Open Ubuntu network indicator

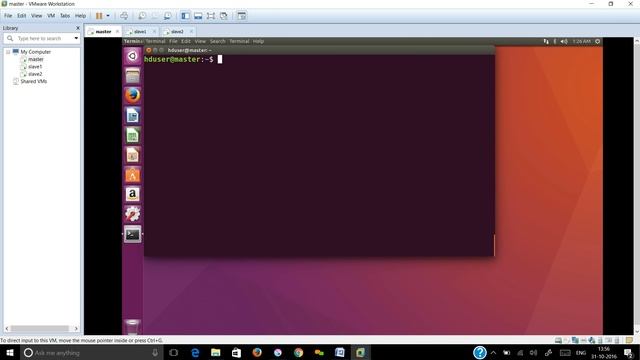(x=546, y=41)
